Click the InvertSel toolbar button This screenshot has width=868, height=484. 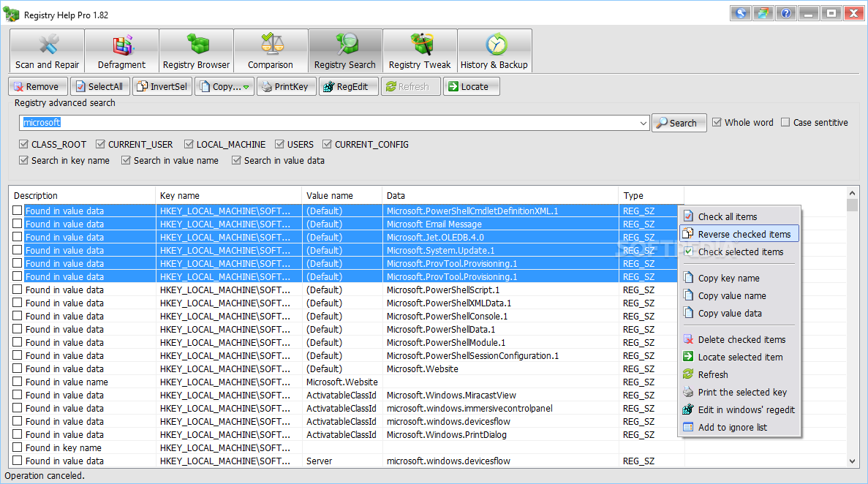click(162, 86)
